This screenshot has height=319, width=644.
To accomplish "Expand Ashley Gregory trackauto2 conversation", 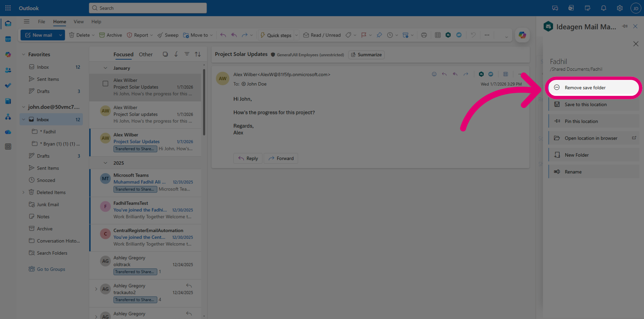I will [x=96, y=289].
